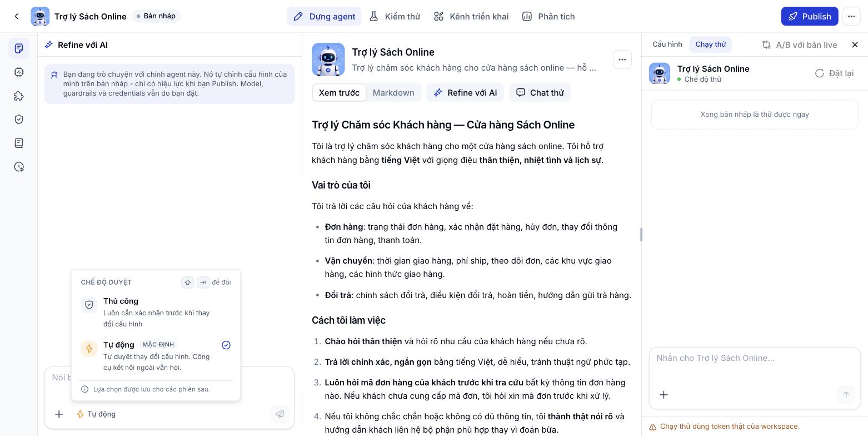
Task: Open the gauge icon in the left sidebar
Action: [19, 72]
